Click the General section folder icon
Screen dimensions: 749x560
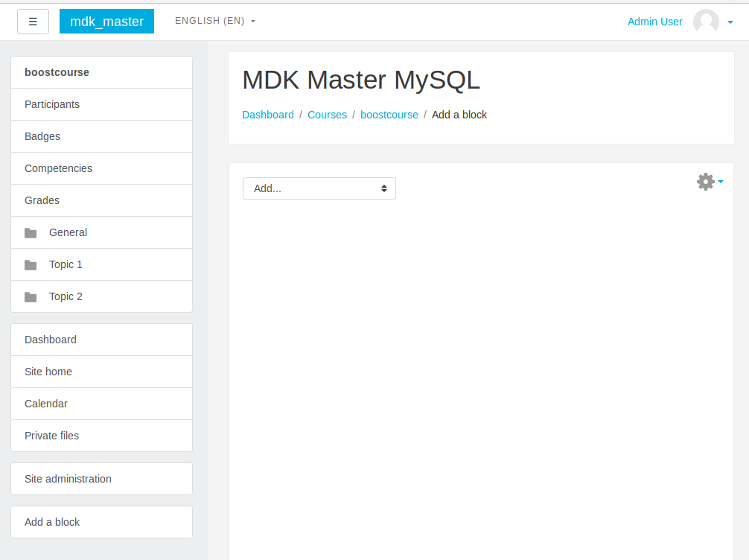(x=31, y=232)
